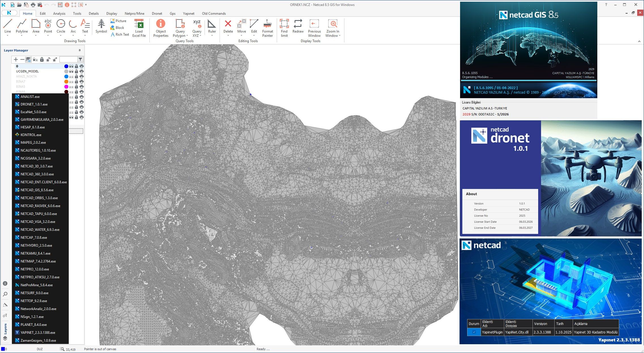Click the orange info icon in quick access toolbar

click(67, 5)
